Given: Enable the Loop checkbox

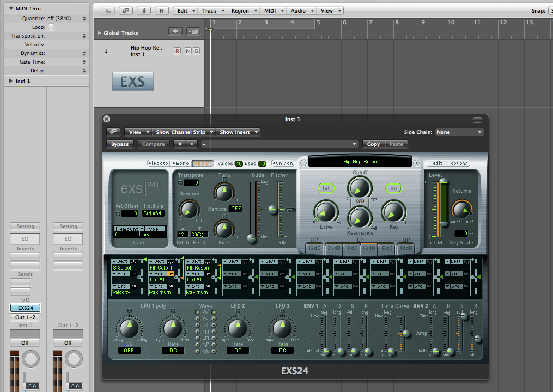Looking at the screenshot, I should 51,27.
